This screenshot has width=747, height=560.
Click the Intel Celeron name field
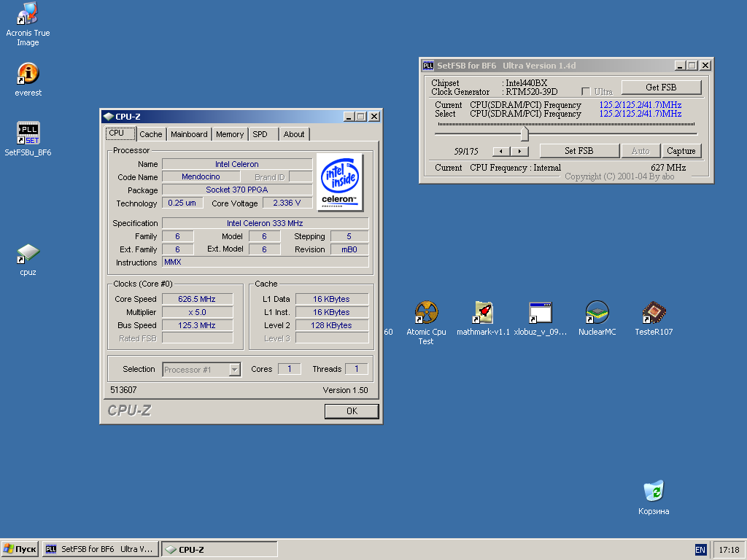pyautogui.click(x=237, y=164)
